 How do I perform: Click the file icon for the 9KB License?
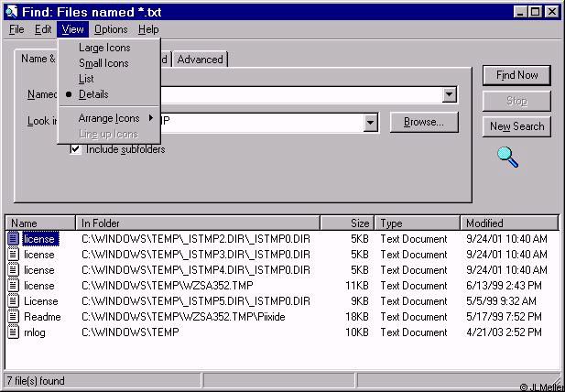(14, 301)
